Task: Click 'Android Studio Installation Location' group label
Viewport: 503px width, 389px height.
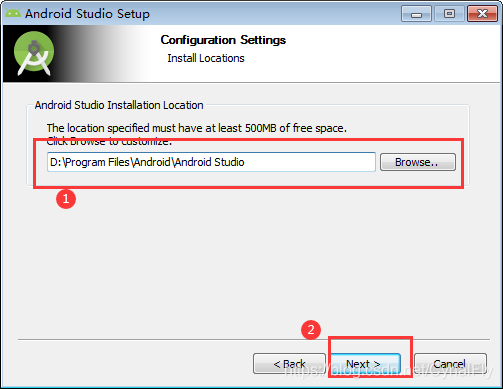Action: [119, 105]
